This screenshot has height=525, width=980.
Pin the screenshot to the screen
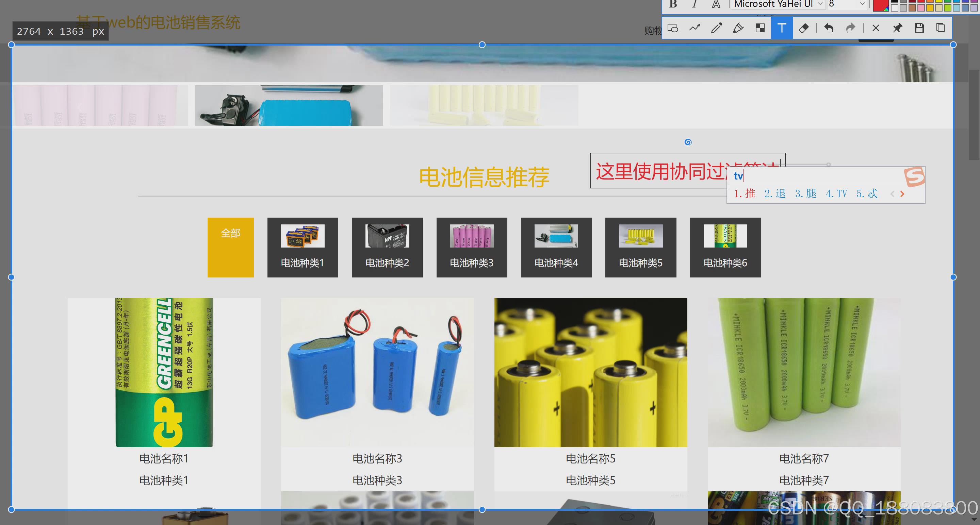tap(897, 28)
